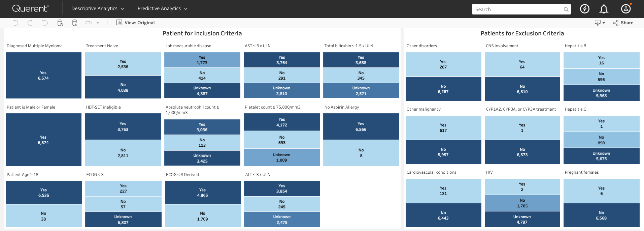Select No Aspirin Allergy No 8 tile
This screenshot has width=644, height=231.
(361, 153)
